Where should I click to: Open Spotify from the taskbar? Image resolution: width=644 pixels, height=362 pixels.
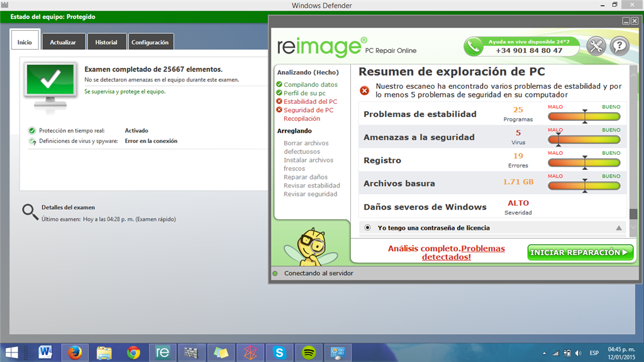click(309, 353)
